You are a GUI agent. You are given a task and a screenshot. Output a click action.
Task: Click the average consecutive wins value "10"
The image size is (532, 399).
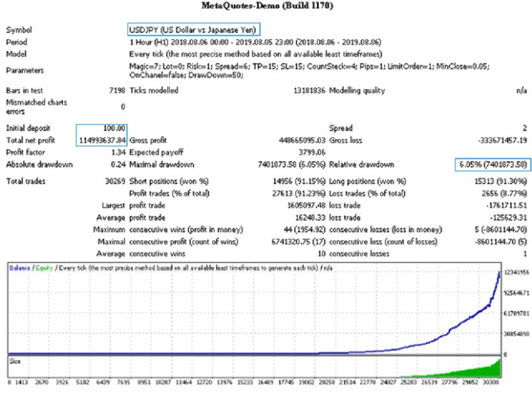coord(322,254)
